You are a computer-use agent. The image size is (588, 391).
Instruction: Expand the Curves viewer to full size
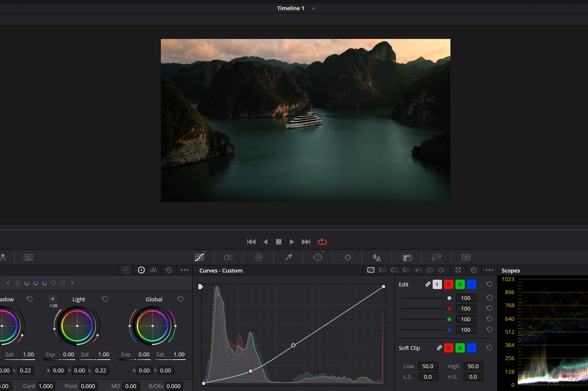458,270
